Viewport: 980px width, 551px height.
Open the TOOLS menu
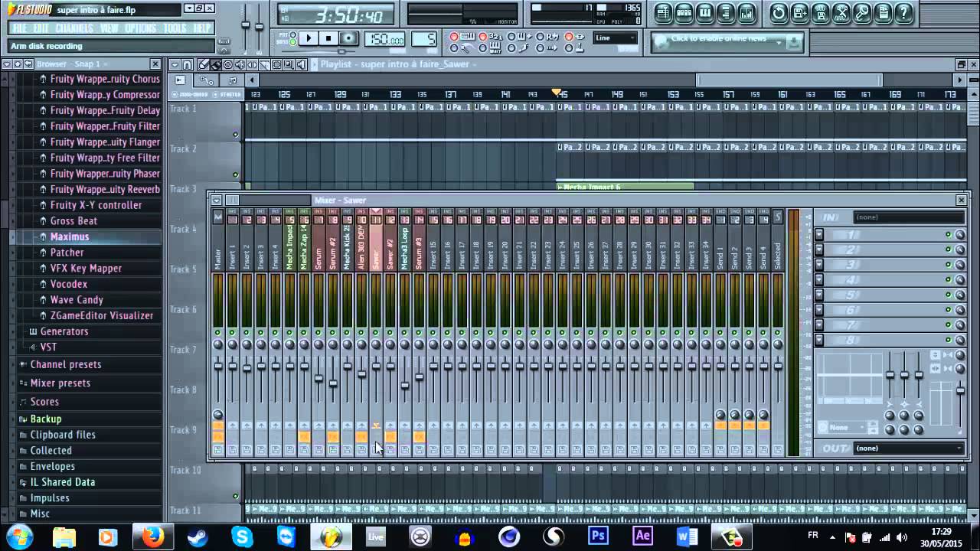pos(175,28)
